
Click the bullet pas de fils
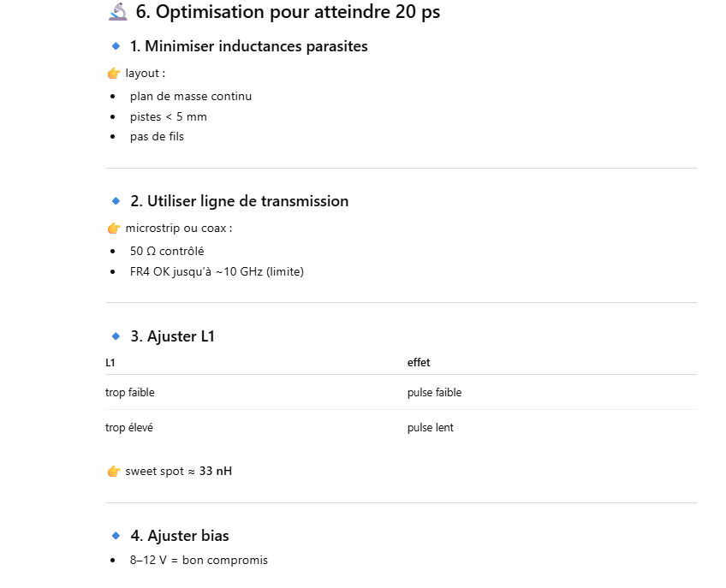[x=157, y=136]
